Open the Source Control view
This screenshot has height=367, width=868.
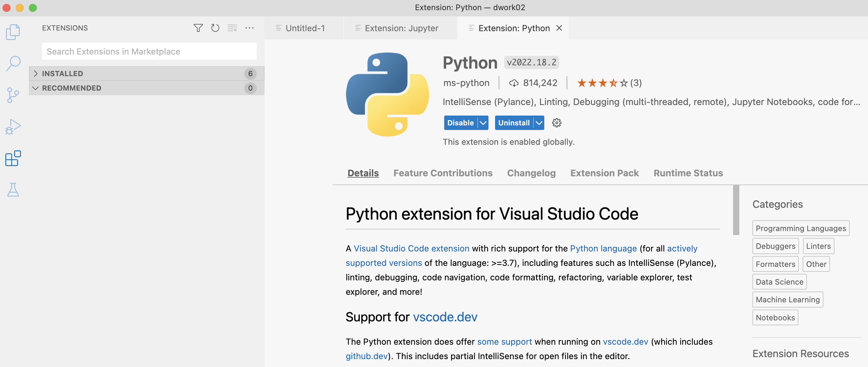point(13,95)
